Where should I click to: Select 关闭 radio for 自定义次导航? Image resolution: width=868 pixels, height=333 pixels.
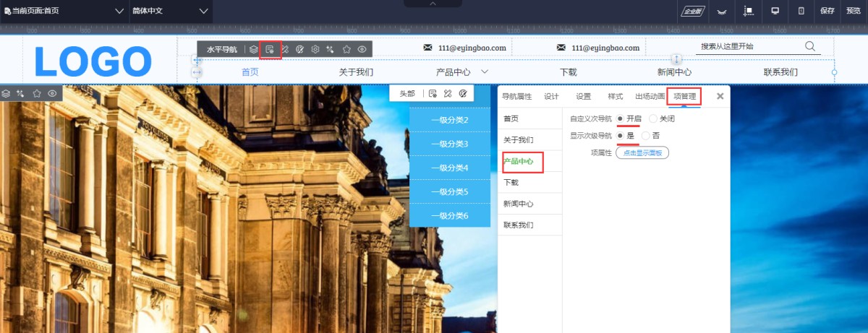(653, 118)
